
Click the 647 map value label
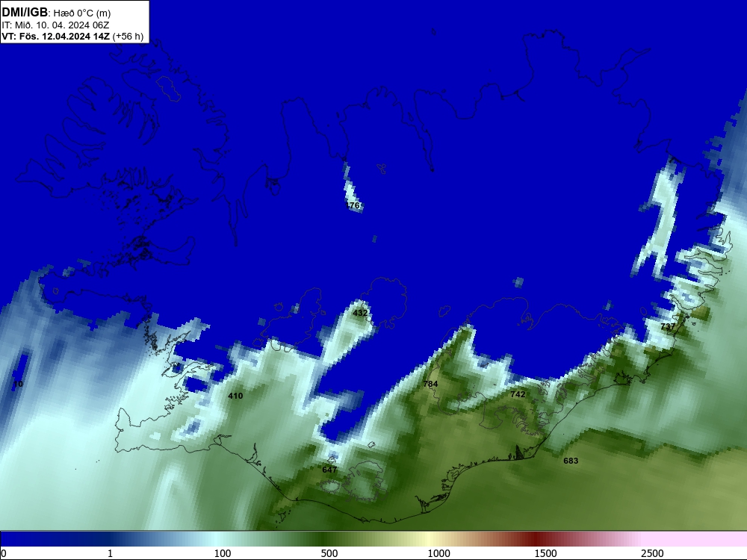tap(329, 470)
